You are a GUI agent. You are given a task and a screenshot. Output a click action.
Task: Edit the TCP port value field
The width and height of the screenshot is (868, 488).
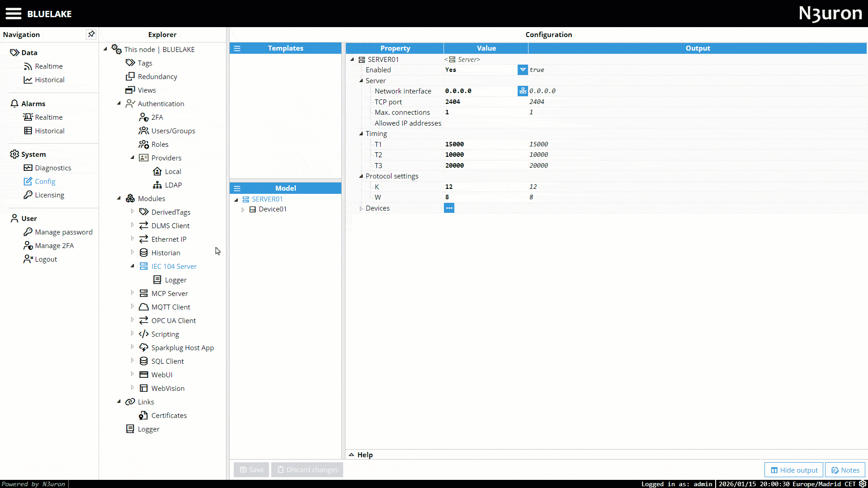coord(479,102)
